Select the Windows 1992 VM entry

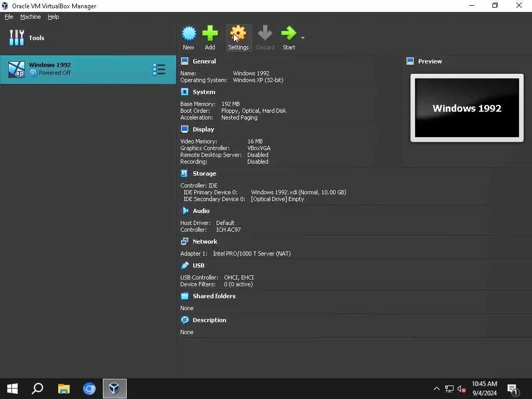point(88,69)
